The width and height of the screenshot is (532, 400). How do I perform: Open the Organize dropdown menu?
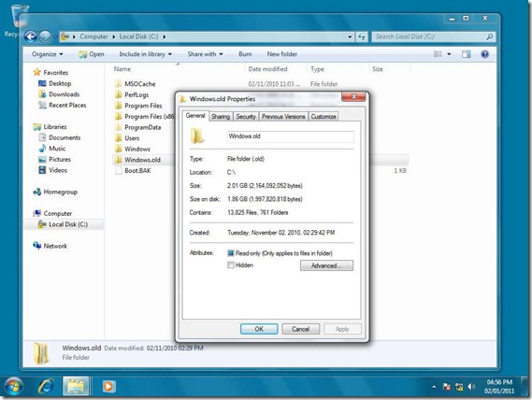pos(47,54)
